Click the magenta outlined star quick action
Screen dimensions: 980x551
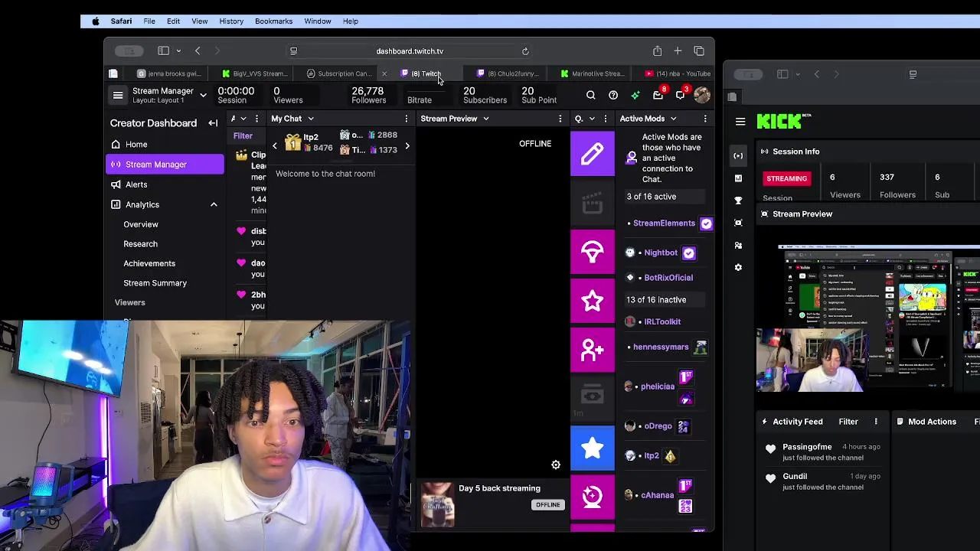(x=592, y=301)
